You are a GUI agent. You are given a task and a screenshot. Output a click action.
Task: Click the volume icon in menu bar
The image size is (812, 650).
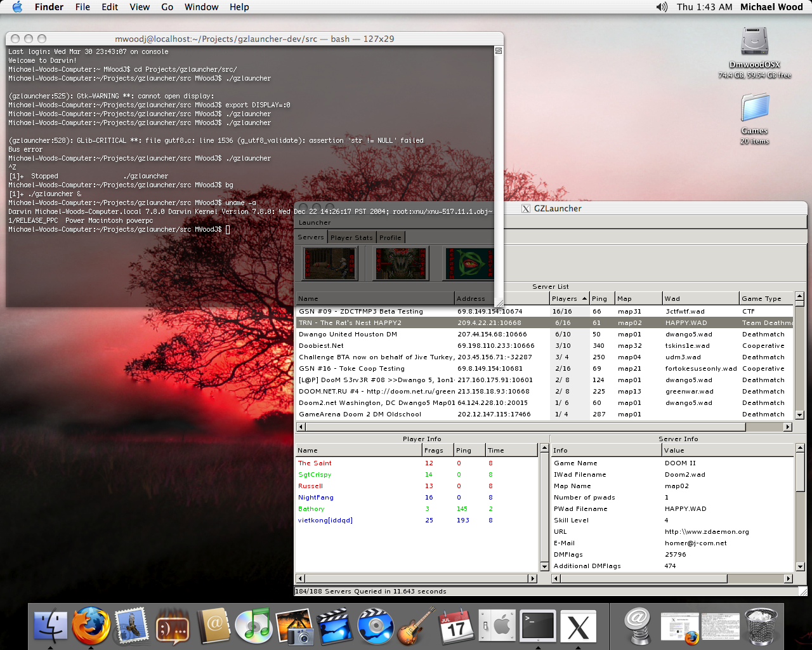point(662,7)
